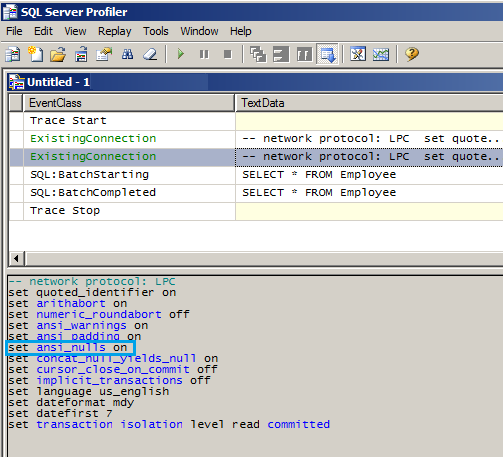The image size is (503, 457).
Task: Click 'set language us_english' line
Action: click(x=89, y=392)
